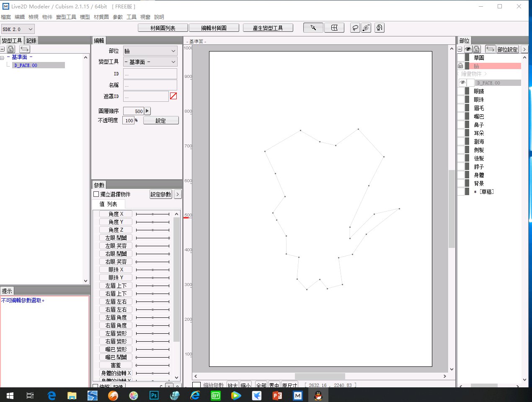Click the 部位設定 button
The height and width of the screenshot is (402, 532).
tap(508, 49)
